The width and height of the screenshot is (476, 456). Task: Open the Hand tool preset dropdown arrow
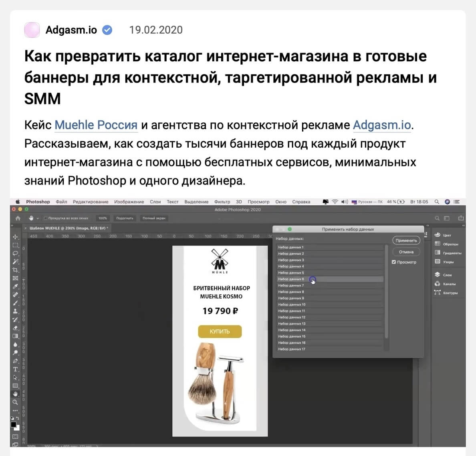pos(38,218)
